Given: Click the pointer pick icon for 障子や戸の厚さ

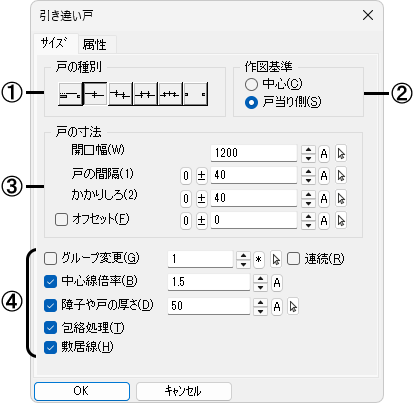Looking at the screenshot, I should pyautogui.click(x=293, y=306).
